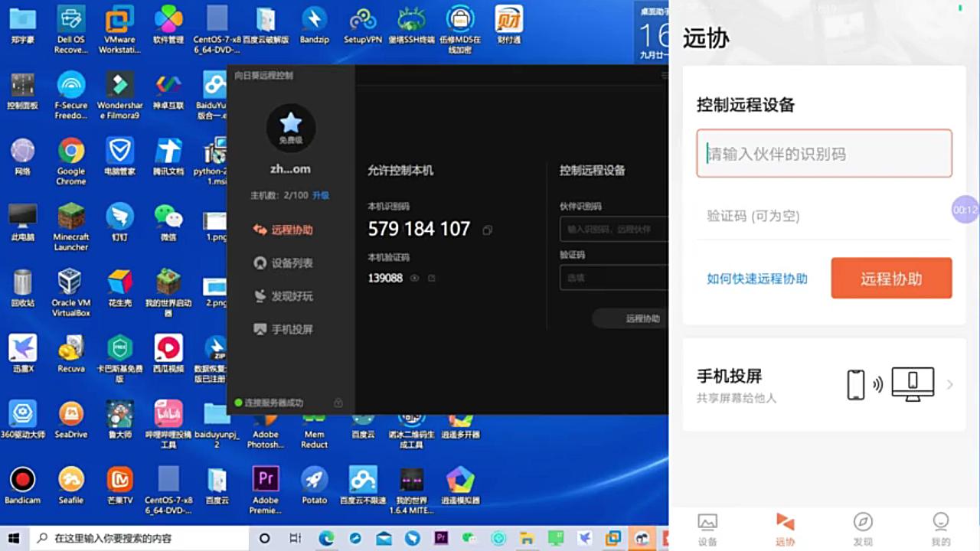Open the Windows Start menu
This screenshot has width=980, height=551.
(14, 538)
